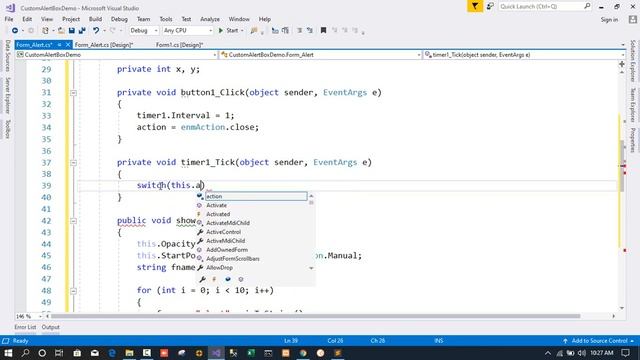Open Windows taskbar search
The height and width of the screenshot is (360, 640).
point(25,353)
